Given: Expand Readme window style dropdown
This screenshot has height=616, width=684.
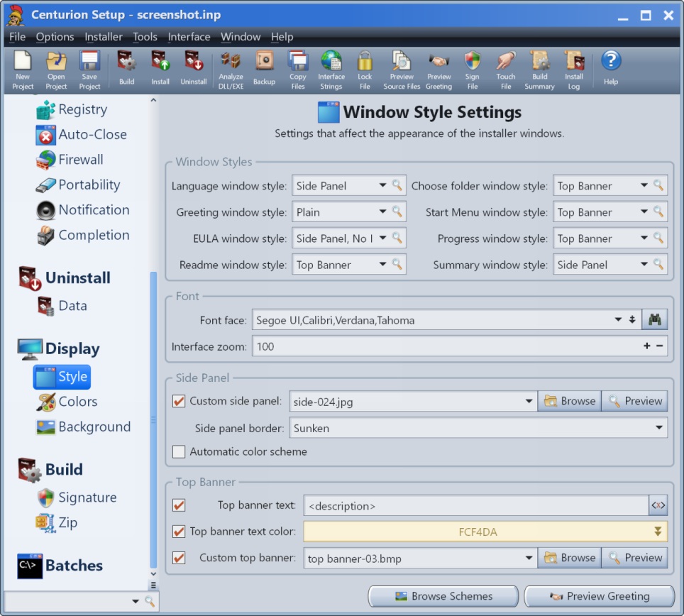Looking at the screenshot, I should pyautogui.click(x=382, y=264).
